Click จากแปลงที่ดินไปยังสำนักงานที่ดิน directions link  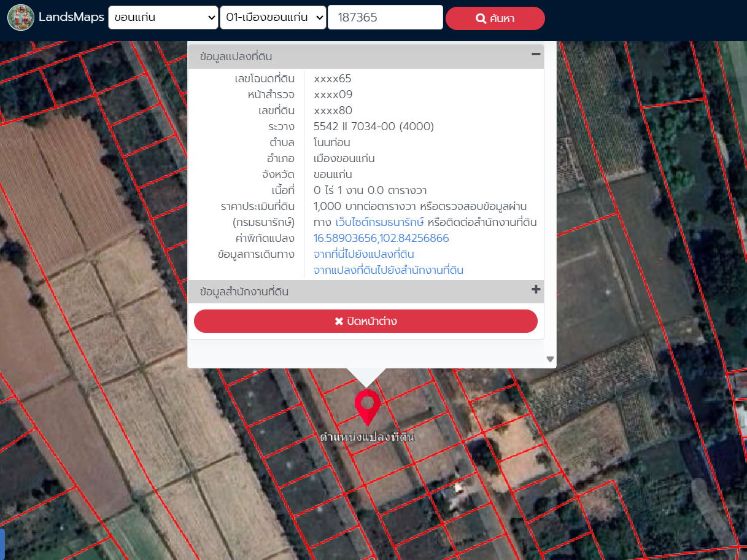[x=388, y=270]
